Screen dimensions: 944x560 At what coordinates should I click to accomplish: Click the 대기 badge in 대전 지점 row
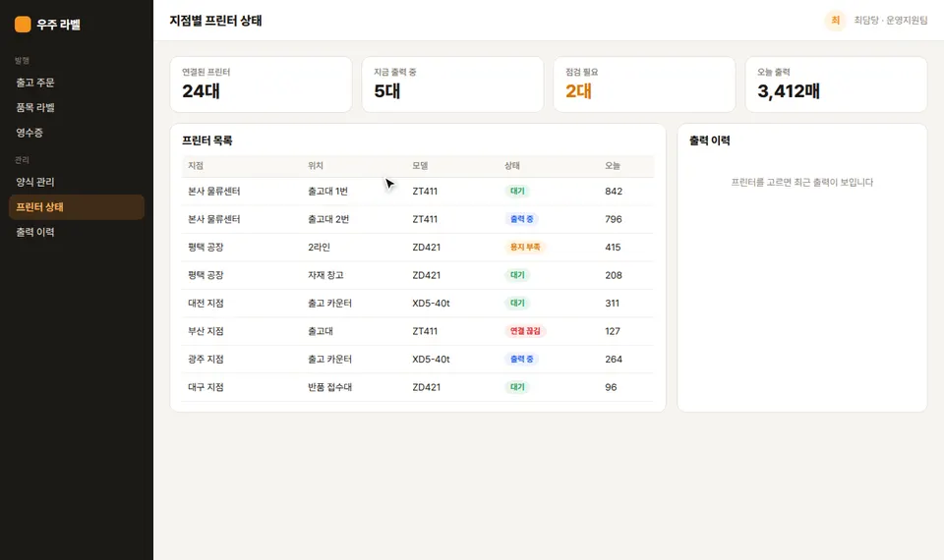pos(518,304)
